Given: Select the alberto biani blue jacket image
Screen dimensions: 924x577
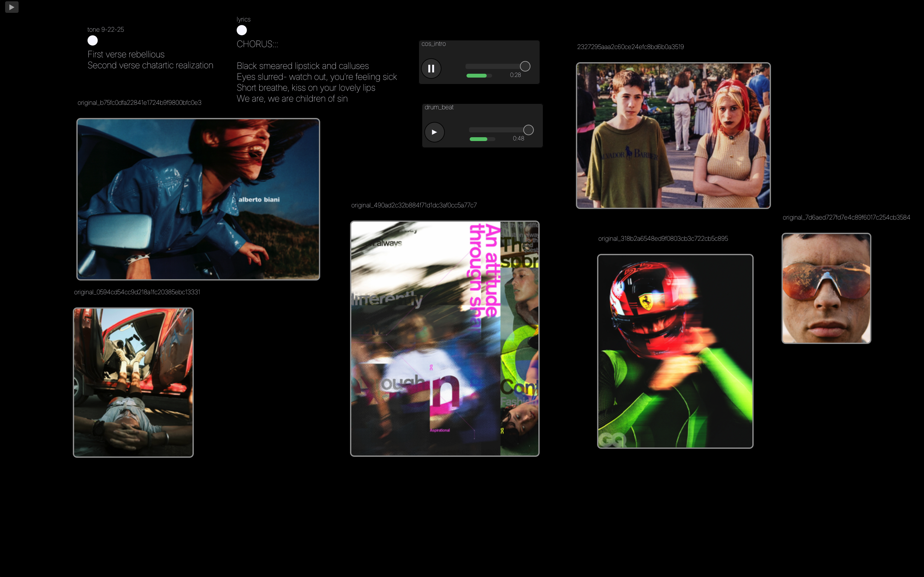Looking at the screenshot, I should 198,199.
